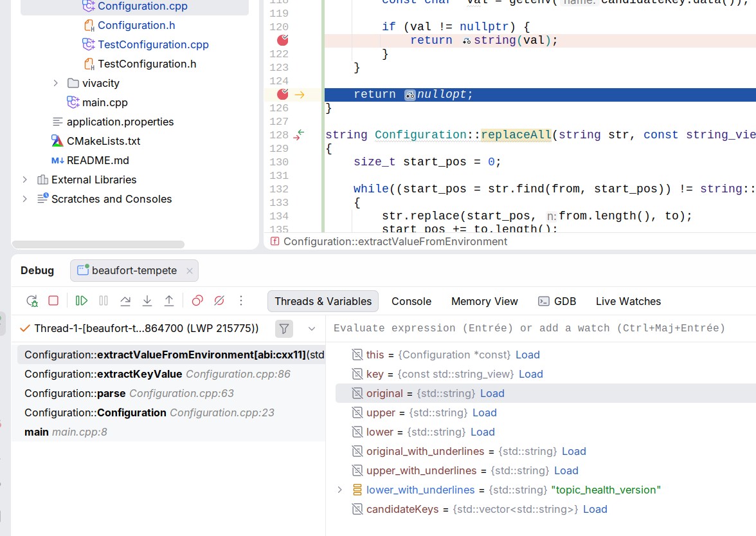Stop the debug session with the red square
This screenshot has width=756, height=536.
tap(53, 301)
